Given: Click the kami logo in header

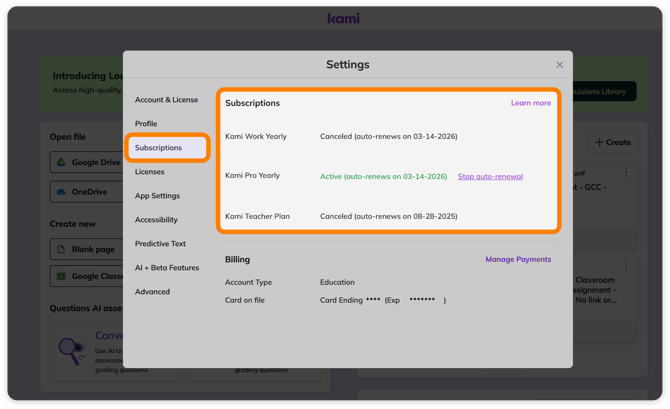Looking at the screenshot, I should click(344, 18).
